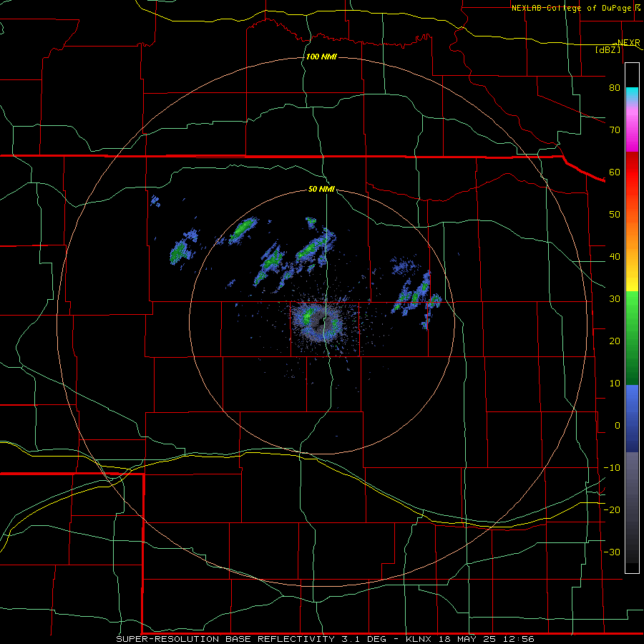Click the "100 NMI" range ring label
This screenshot has width=644, height=644.
point(321,57)
